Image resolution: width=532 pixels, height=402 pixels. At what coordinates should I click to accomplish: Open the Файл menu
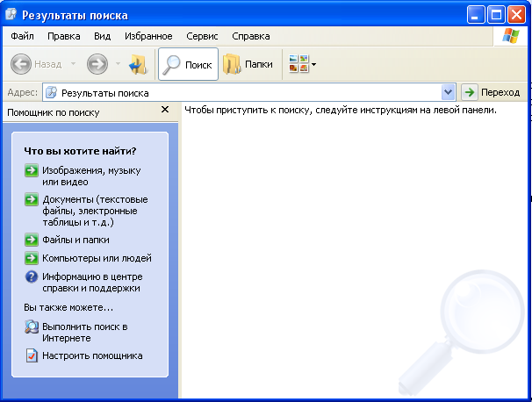[x=23, y=36]
